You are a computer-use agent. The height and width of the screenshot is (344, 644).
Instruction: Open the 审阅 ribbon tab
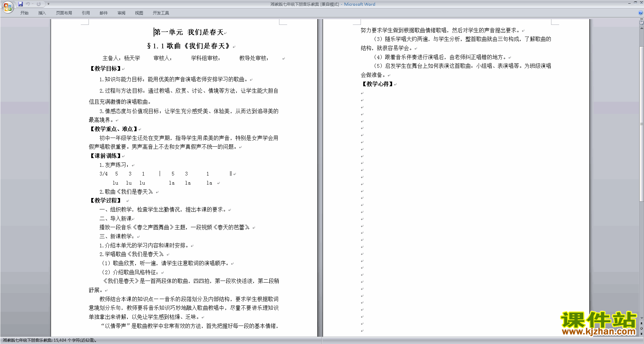(121, 13)
